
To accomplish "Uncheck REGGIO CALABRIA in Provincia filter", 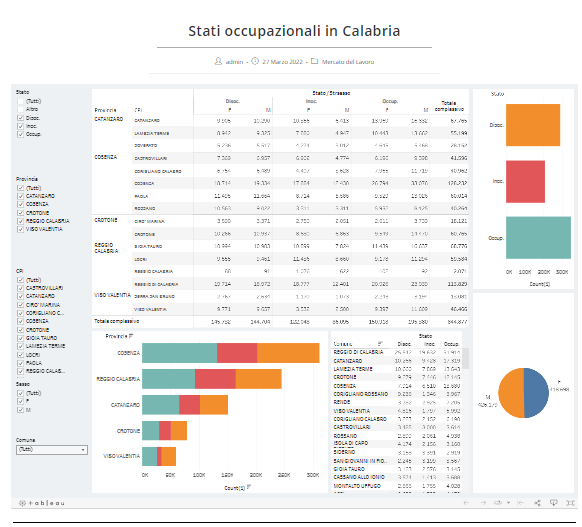I will point(20,221).
